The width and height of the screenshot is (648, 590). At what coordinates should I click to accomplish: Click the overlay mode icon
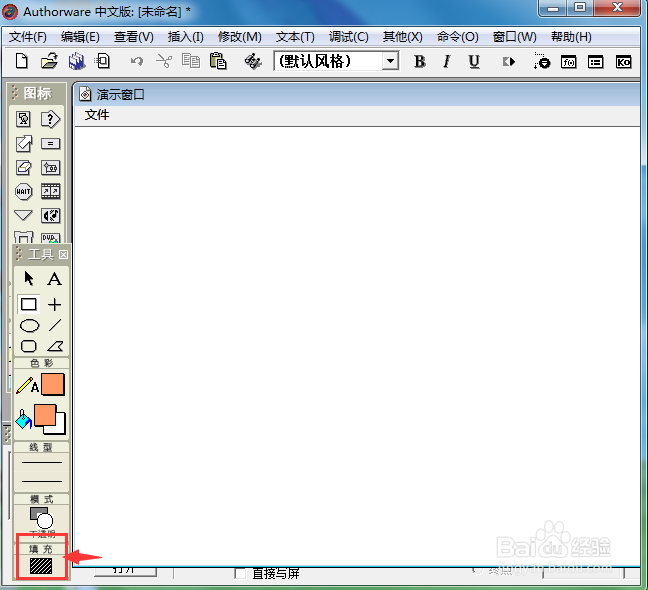click(41, 517)
